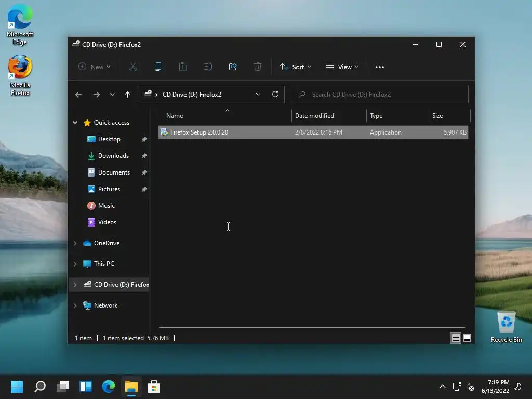
Task: Open Widgets from the taskbar
Action: click(x=86, y=387)
